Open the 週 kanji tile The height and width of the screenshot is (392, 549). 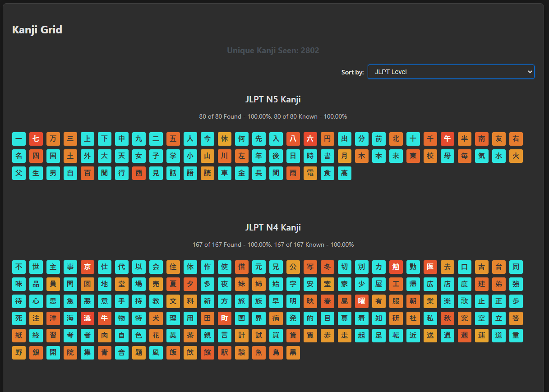(465, 336)
